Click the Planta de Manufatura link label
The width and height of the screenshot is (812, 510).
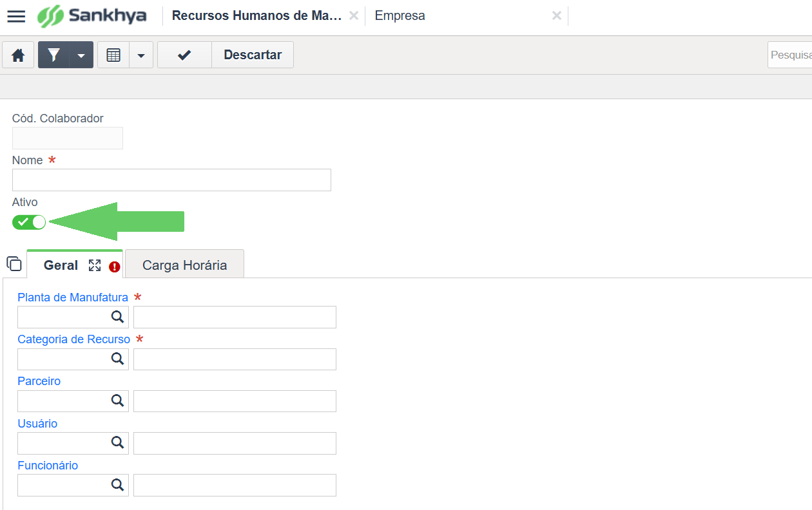pyautogui.click(x=73, y=297)
